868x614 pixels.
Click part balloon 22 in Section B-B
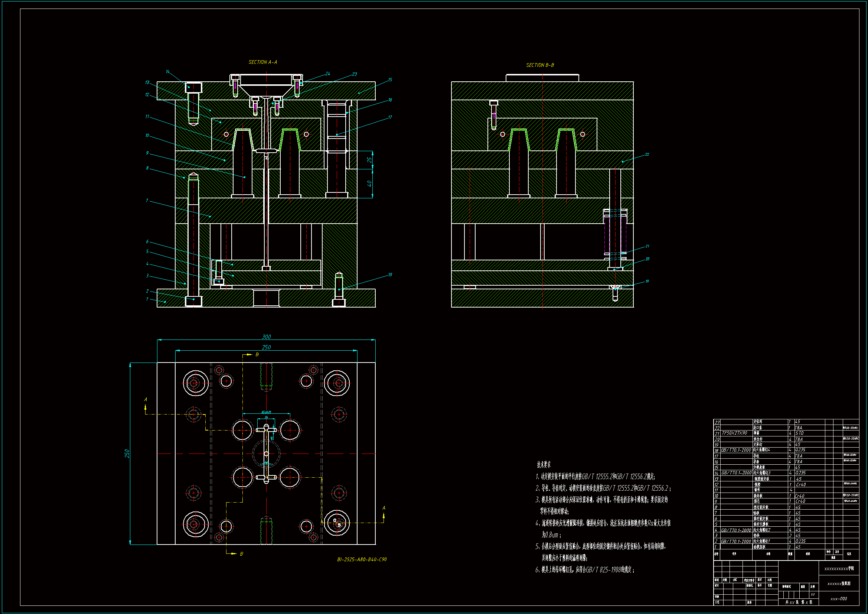coord(647,155)
